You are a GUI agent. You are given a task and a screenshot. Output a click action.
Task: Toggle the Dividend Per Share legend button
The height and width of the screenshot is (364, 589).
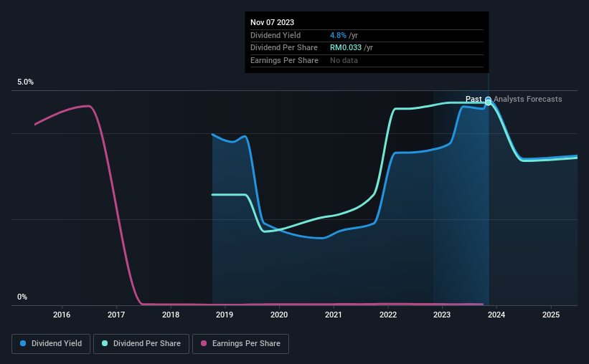[x=141, y=344]
